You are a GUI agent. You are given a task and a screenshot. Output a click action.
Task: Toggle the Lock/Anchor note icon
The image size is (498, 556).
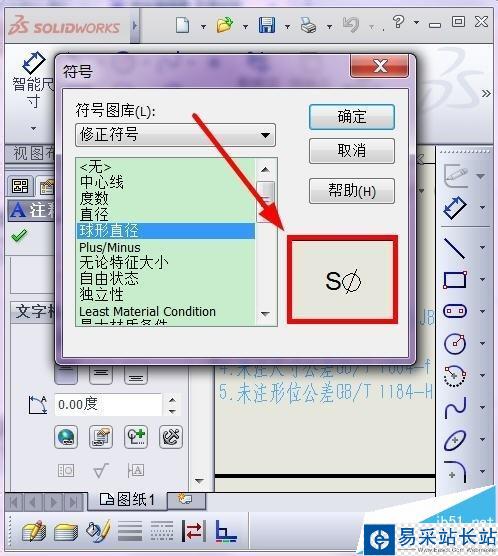(x=171, y=437)
